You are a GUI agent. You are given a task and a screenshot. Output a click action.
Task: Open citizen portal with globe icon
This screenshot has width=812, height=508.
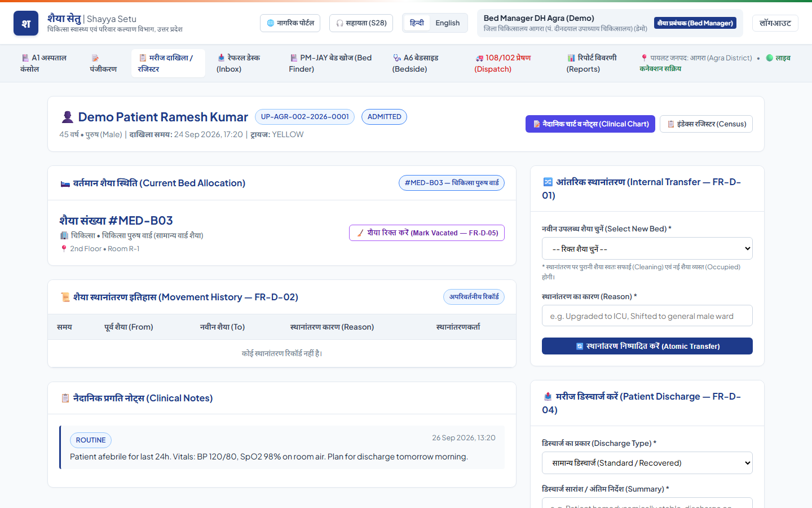click(x=290, y=23)
